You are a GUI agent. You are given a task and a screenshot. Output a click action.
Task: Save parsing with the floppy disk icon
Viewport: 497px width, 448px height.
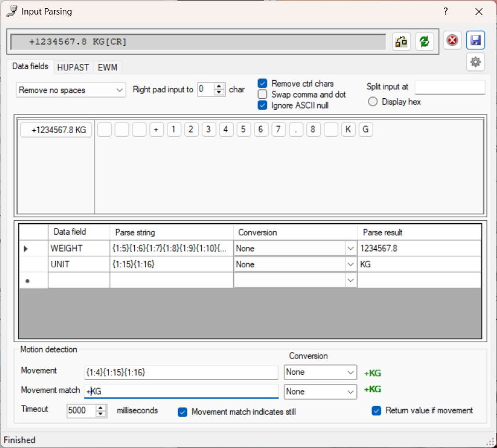[x=475, y=40]
